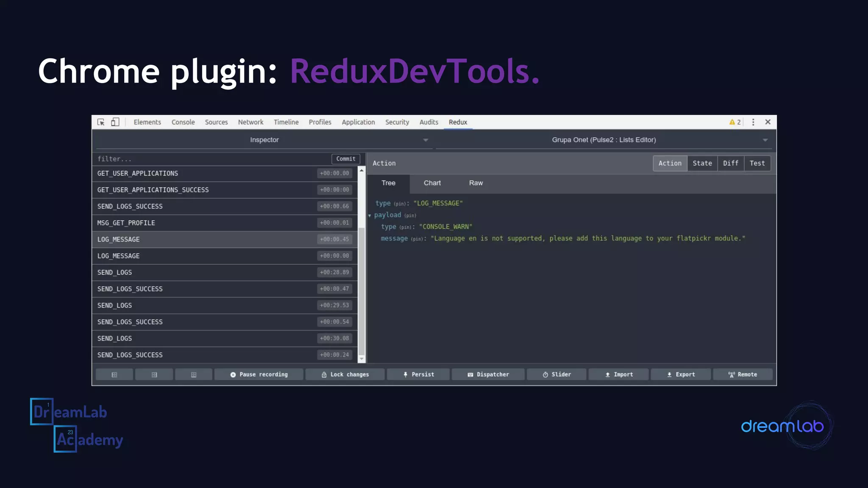This screenshot has width=868, height=488.
Task: Pin the top-level type key
Action: click(401, 204)
